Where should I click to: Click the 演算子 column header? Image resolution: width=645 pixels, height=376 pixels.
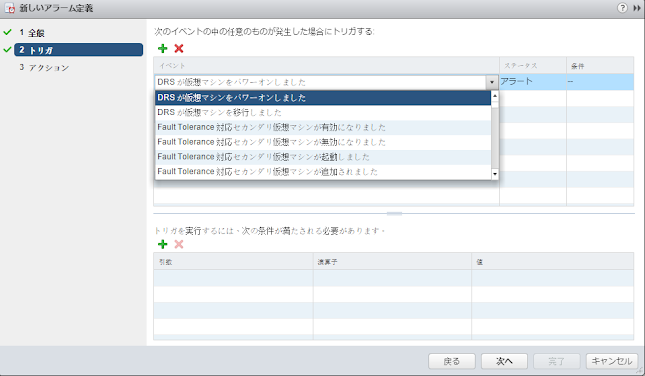(392, 261)
